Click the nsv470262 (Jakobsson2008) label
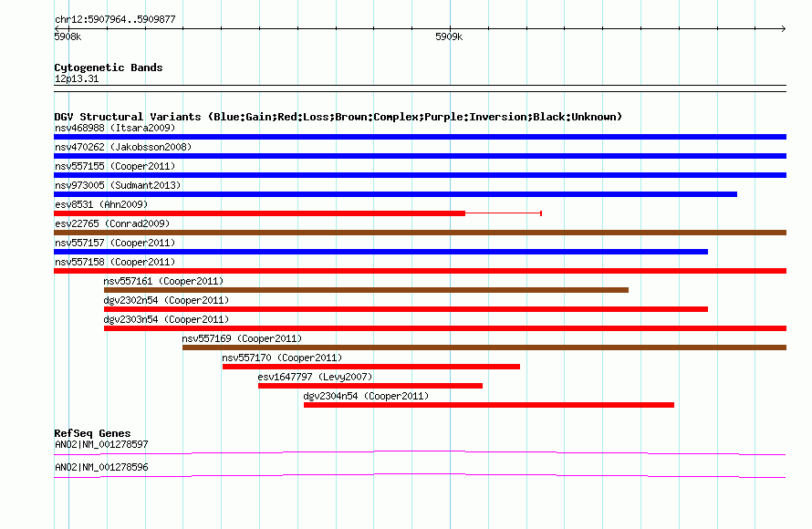The width and height of the screenshot is (812, 529). point(123,147)
